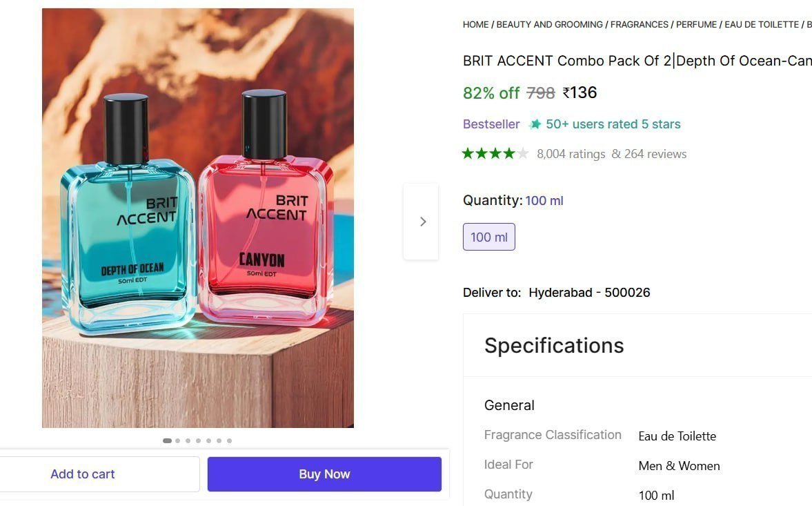Show the next product image arrow
The width and height of the screenshot is (812, 506).
(422, 222)
